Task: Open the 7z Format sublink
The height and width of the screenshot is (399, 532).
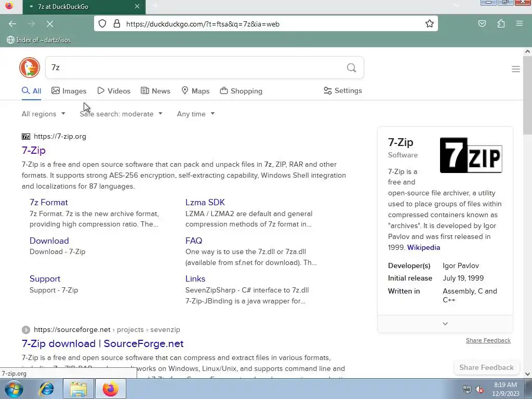Action: click(48, 202)
